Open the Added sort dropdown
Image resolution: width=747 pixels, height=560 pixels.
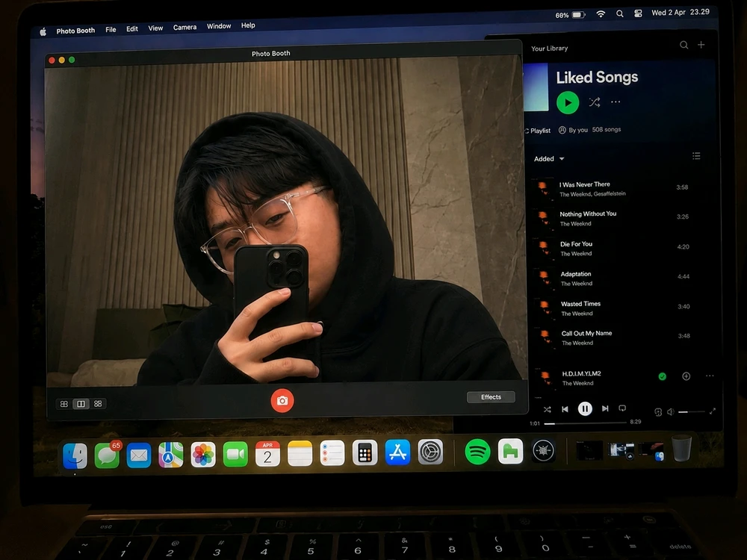point(549,158)
